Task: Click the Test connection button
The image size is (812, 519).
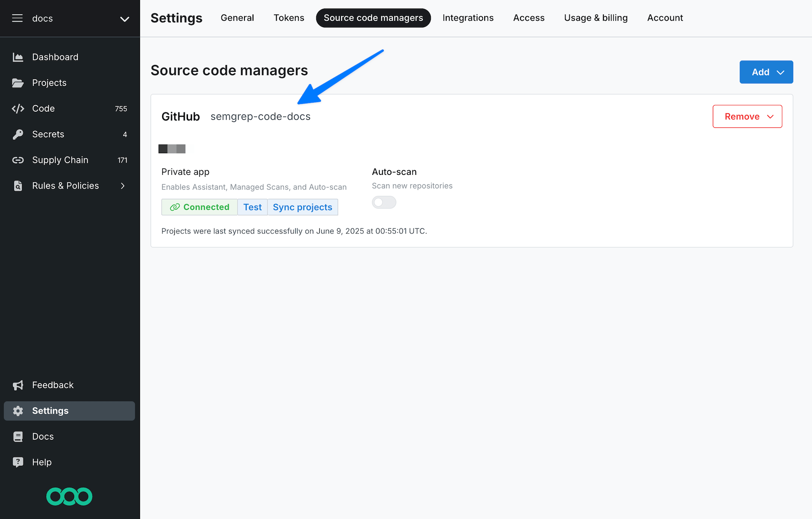Action: click(x=252, y=207)
